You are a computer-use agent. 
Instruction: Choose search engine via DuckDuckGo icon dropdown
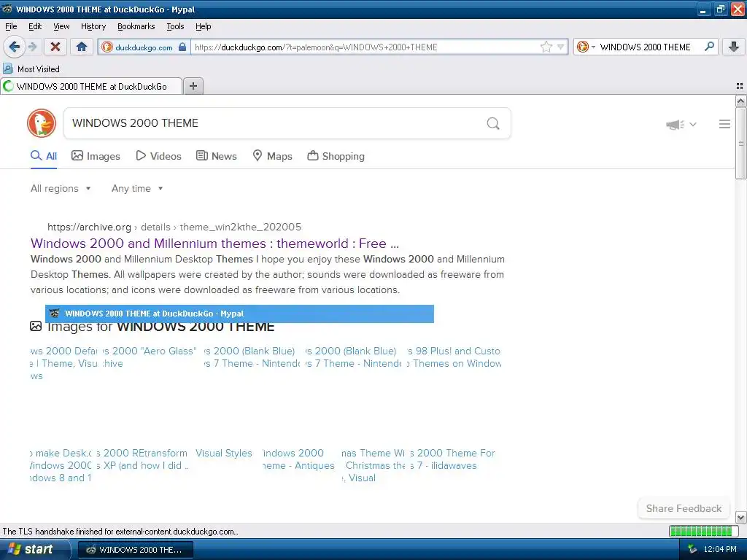tap(586, 47)
